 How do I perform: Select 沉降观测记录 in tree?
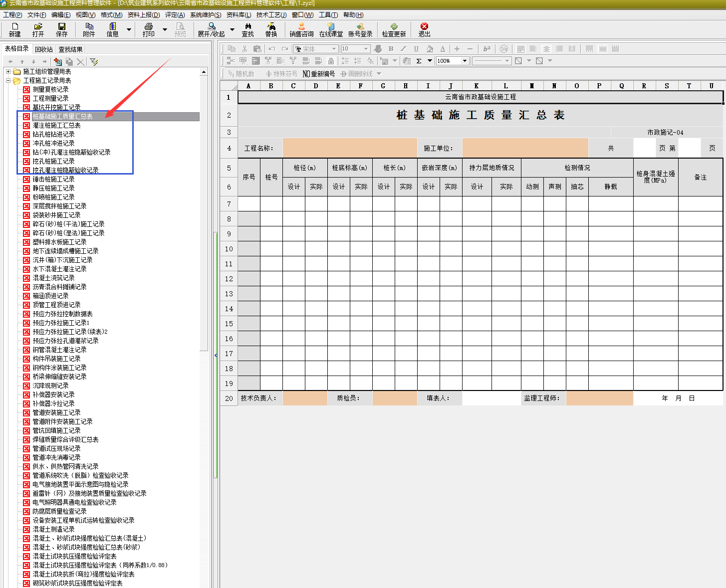50,386
